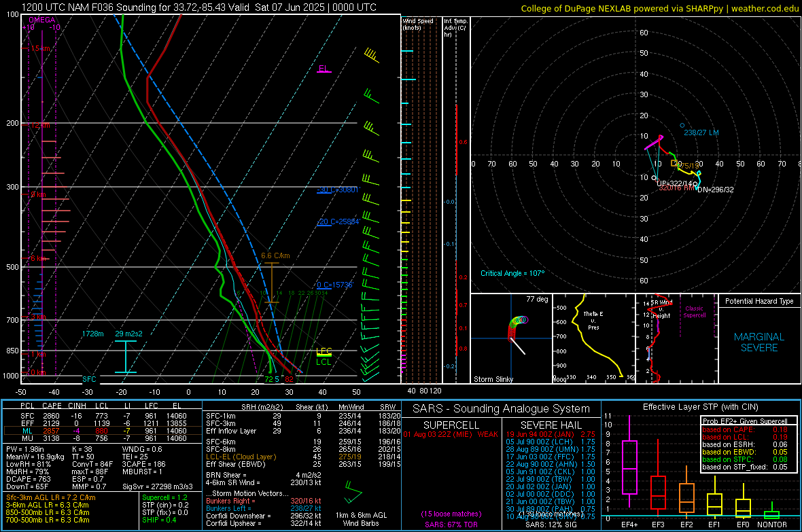802x532 pixels.
Task: Click the Corfidi Downshear = 296/32 kt line
Action: [x=264, y=516]
